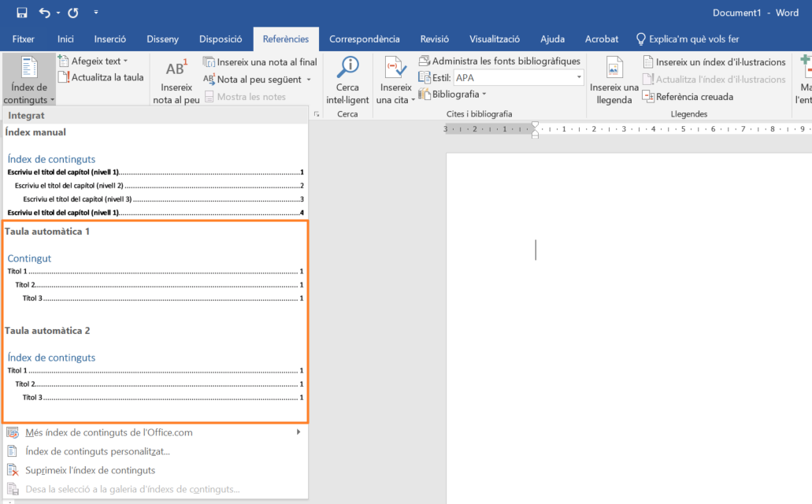Switch to the Disseny tab

pos(162,39)
